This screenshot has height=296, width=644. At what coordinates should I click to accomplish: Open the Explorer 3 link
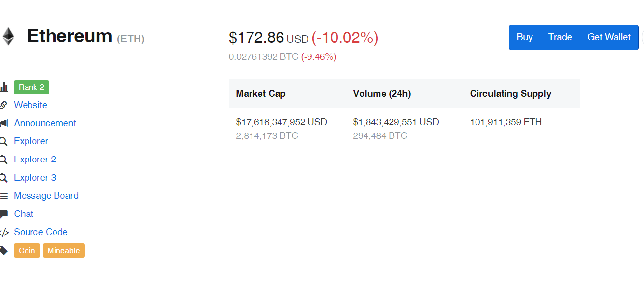[x=35, y=178]
